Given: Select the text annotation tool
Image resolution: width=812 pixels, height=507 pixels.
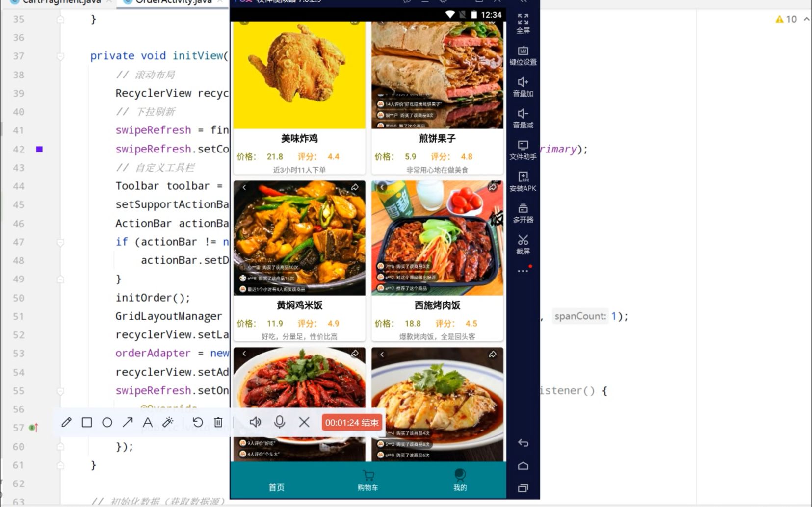Looking at the screenshot, I should click(x=148, y=422).
